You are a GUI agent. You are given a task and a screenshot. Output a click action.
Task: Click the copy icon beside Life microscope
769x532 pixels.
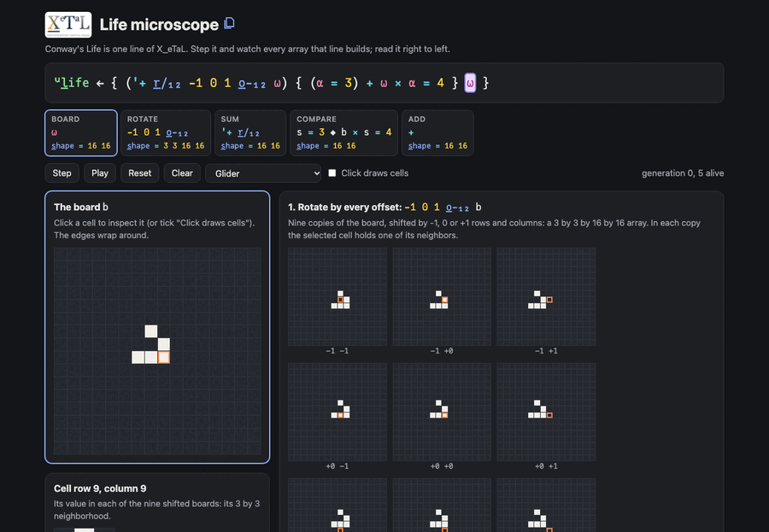[229, 24]
